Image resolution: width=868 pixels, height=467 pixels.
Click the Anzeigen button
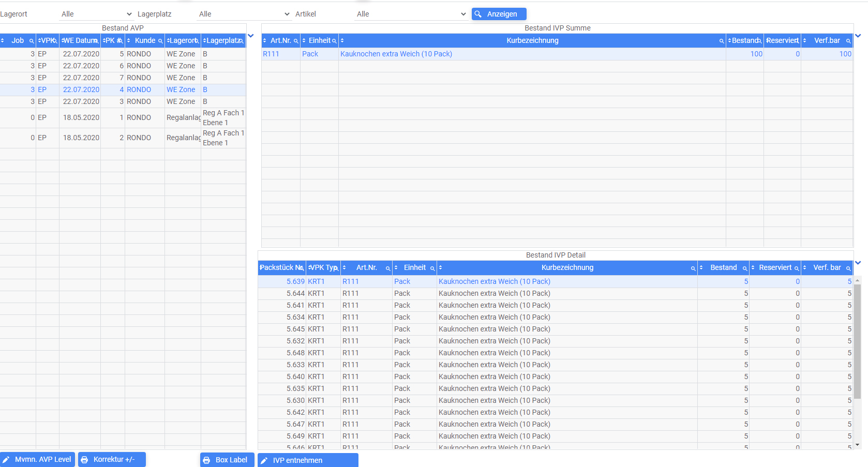[499, 14]
